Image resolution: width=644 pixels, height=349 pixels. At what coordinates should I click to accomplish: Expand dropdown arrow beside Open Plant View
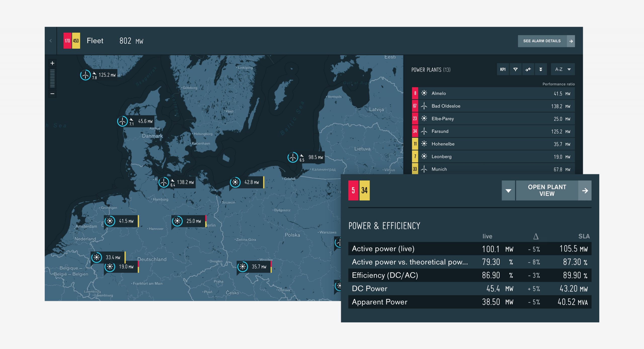tap(508, 190)
